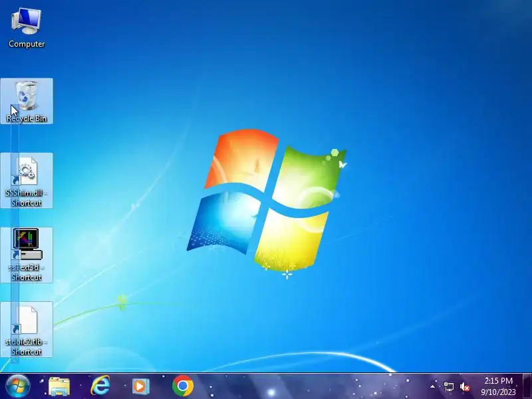Screen dimensions: 532x399
Task: Open the Windows Start menu
Action: 18,386
